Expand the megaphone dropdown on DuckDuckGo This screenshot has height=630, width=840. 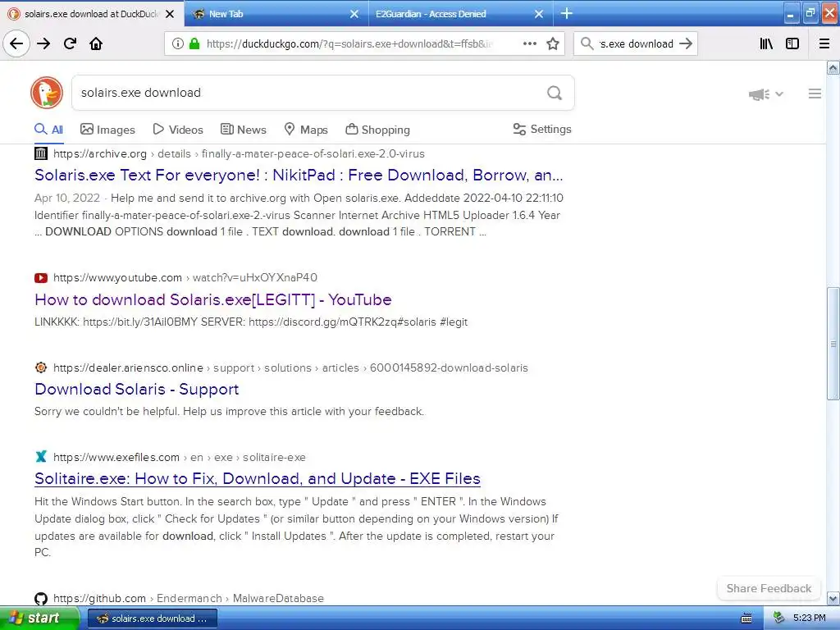766,94
